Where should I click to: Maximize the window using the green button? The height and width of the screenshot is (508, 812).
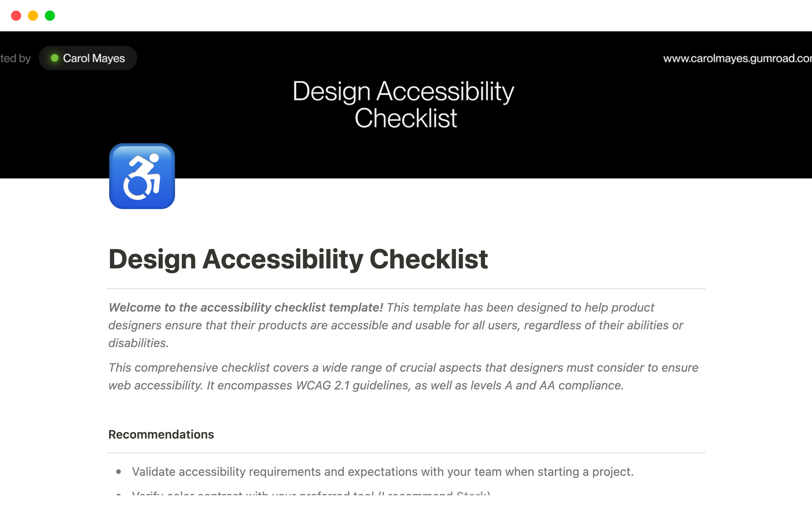coord(50,16)
